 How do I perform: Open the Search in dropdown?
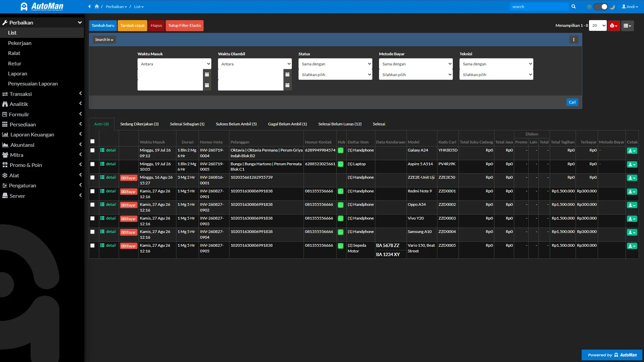tap(104, 40)
